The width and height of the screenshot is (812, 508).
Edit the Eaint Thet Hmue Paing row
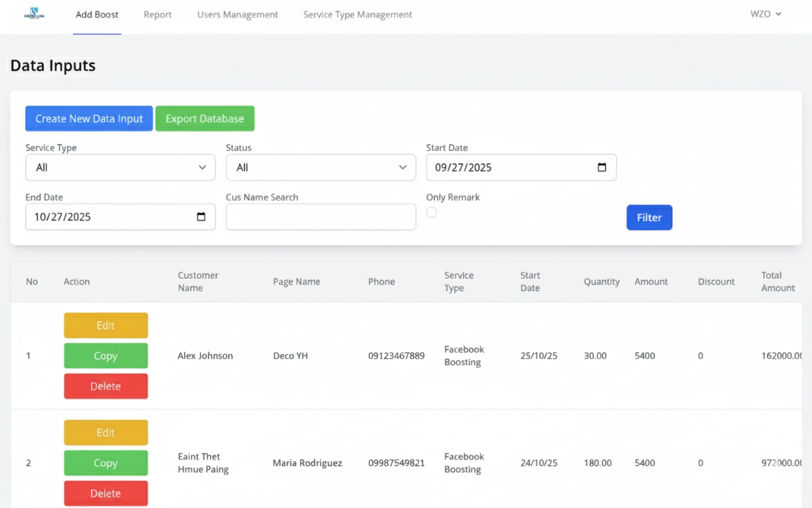pyautogui.click(x=105, y=432)
